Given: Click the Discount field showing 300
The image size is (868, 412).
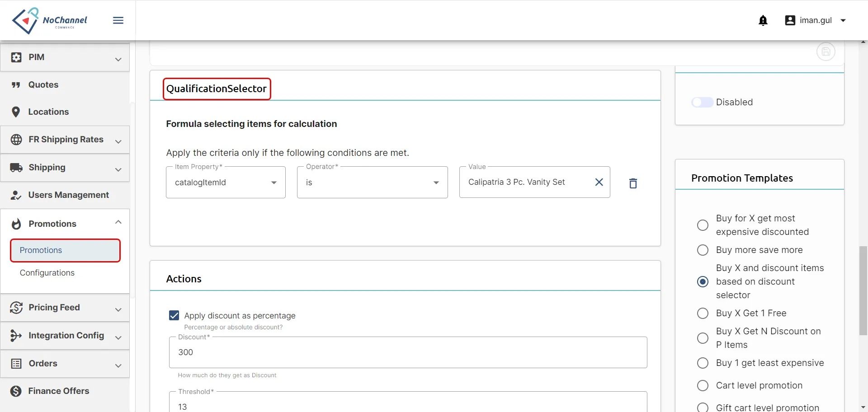Looking at the screenshot, I should [x=408, y=352].
